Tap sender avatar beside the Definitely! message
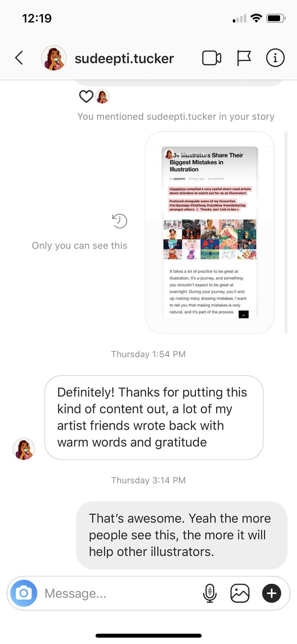The height and width of the screenshot is (644, 297). pos(24,449)
